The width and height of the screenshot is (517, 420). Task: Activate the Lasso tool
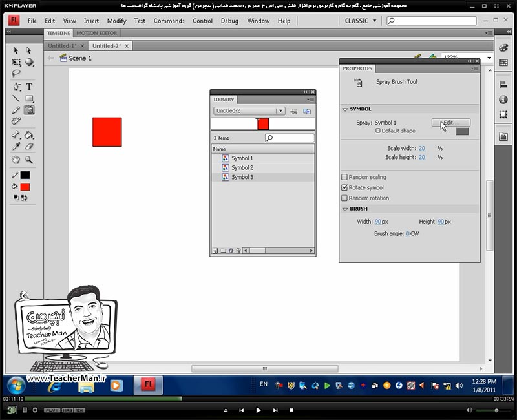coord(16,73)
